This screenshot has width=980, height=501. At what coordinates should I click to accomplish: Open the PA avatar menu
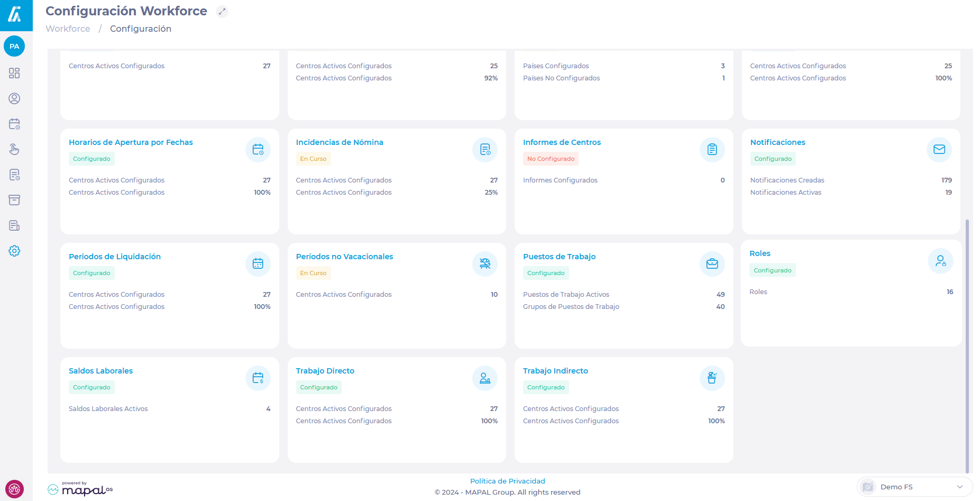pos(14,46)
